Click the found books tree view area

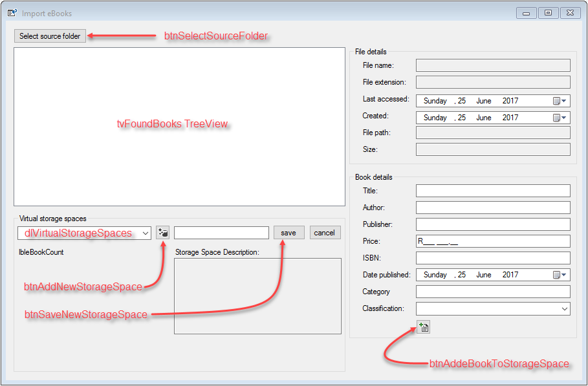pyautogui.click(x=179, y=127)
